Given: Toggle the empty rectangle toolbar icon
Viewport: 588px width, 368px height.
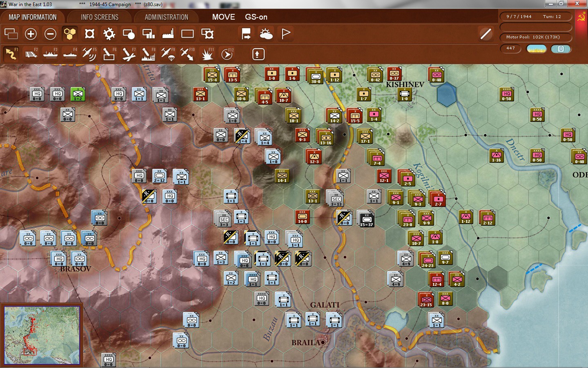Looking at the screenshot, I should click(187, 34).
